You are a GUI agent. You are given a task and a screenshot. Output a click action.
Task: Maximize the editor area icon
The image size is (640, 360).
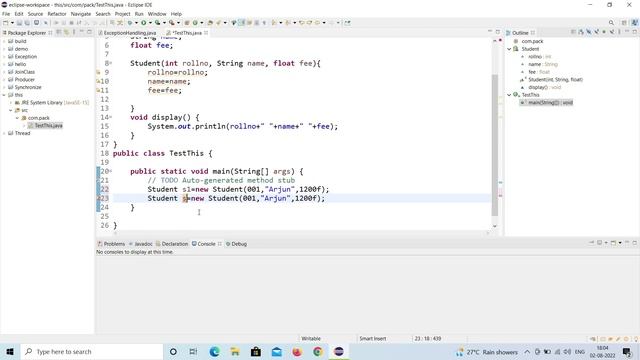(498, 32)
